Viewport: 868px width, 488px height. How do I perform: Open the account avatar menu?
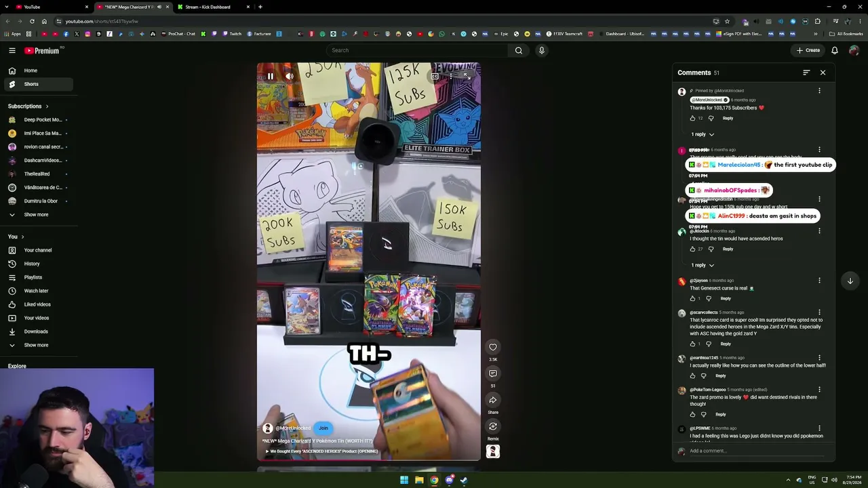pos(854,50)
